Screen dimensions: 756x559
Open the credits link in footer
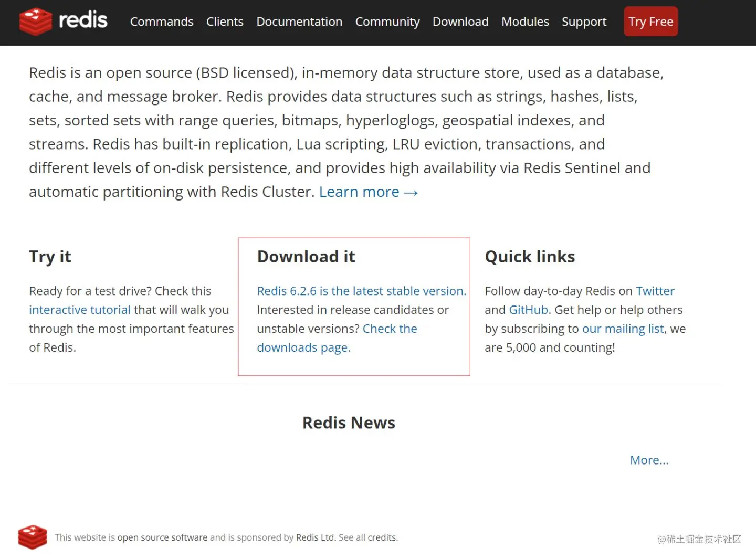point(382,537)
